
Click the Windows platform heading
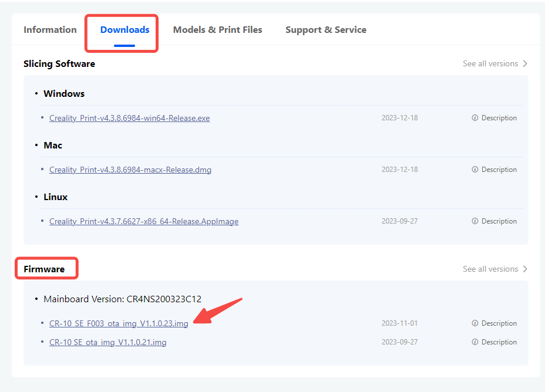pos(64,94)
